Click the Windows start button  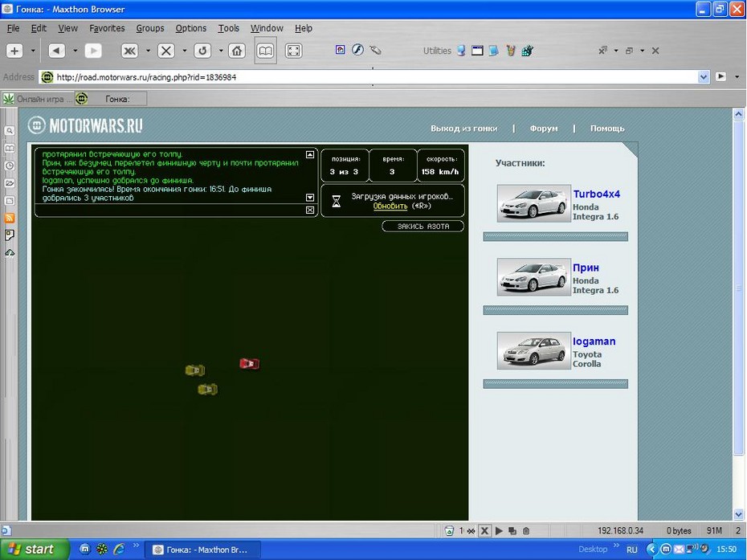point(35,550)
